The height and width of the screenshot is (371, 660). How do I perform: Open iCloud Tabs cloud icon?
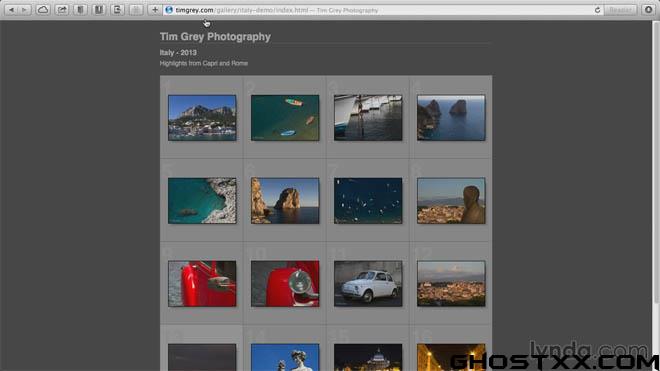(43, 10)
